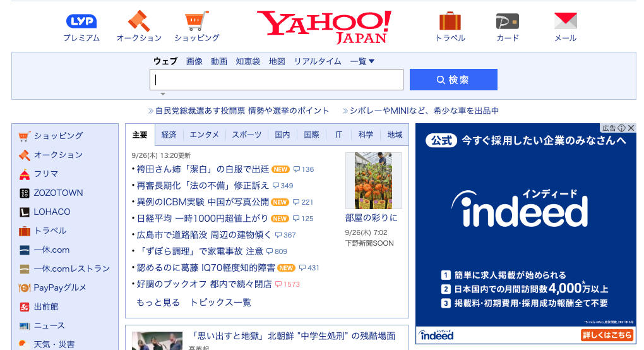Image resolution: width=644 pixels, height=350 pixels.
Task: Open comments icon for 袴田さん姉 headline
Action: [x=297, y=169]
